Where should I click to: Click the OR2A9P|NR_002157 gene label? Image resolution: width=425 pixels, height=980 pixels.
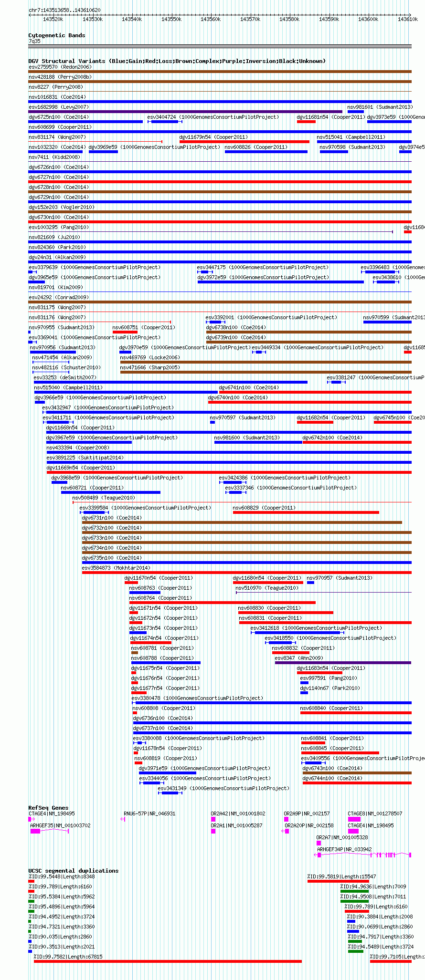coord(307,813)
